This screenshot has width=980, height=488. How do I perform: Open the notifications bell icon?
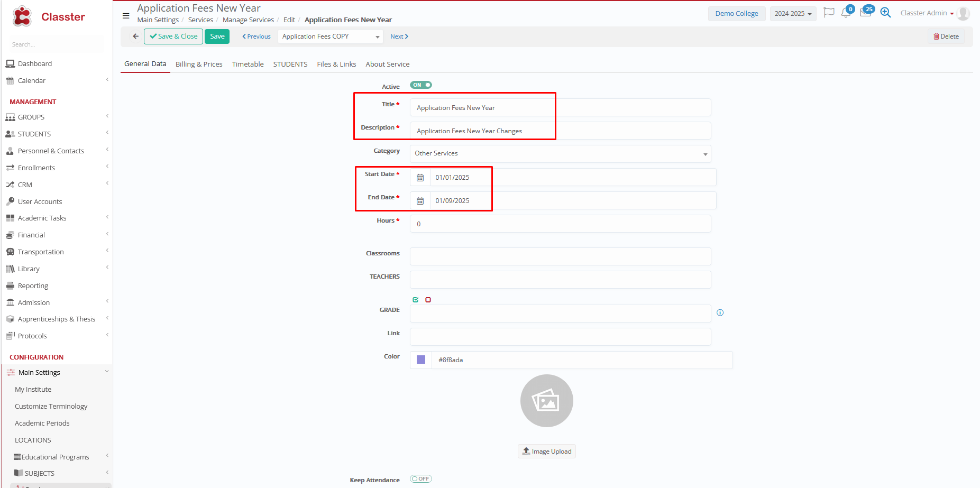(x=846, y=13)
